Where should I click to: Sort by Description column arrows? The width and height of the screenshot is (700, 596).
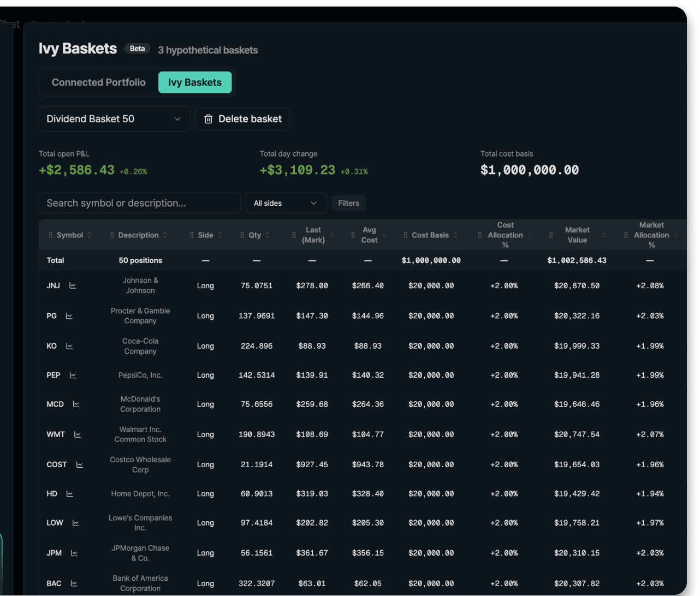click(x=165, y=235)
